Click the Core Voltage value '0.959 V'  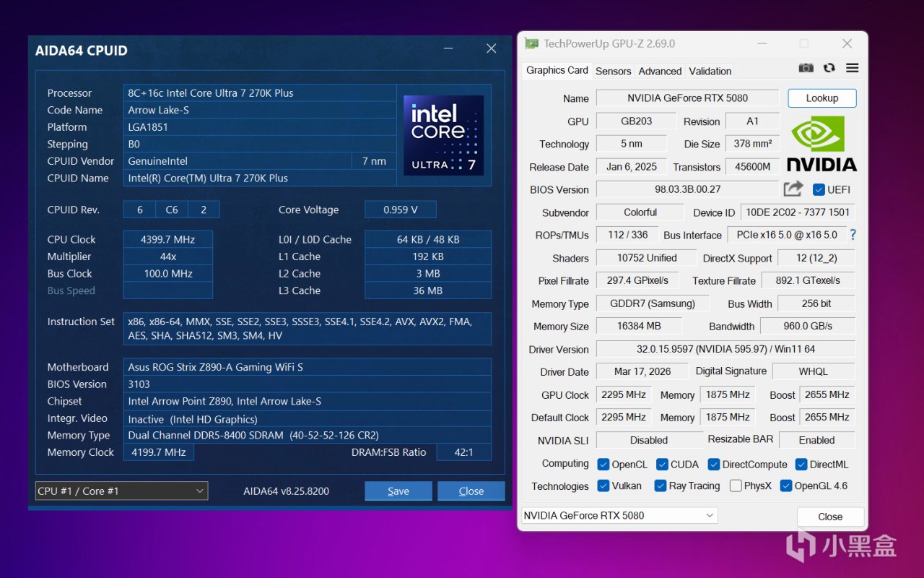point(401,210)
